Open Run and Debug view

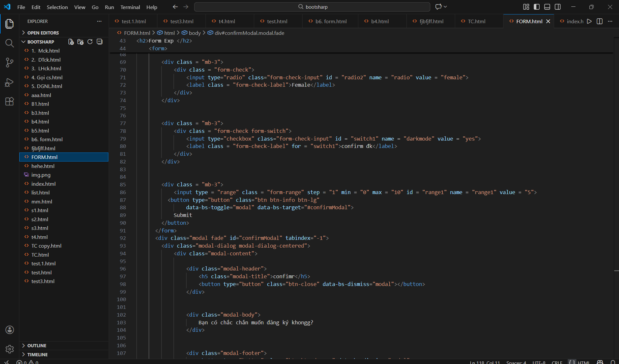[x=10, y=82]
